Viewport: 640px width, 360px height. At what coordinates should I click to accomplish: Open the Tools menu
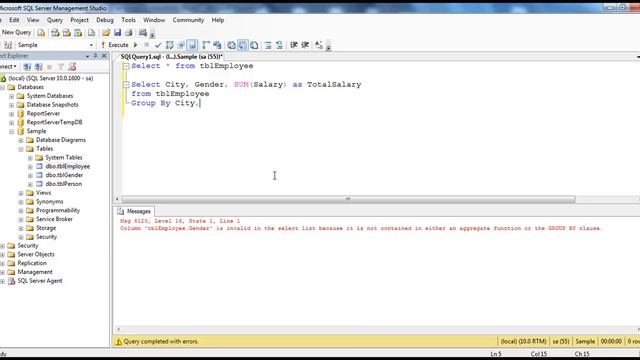(x=128, y=20)
